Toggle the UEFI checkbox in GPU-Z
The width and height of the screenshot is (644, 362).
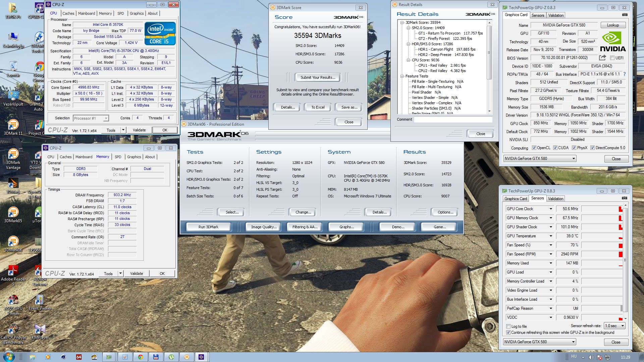pos(612,58)
